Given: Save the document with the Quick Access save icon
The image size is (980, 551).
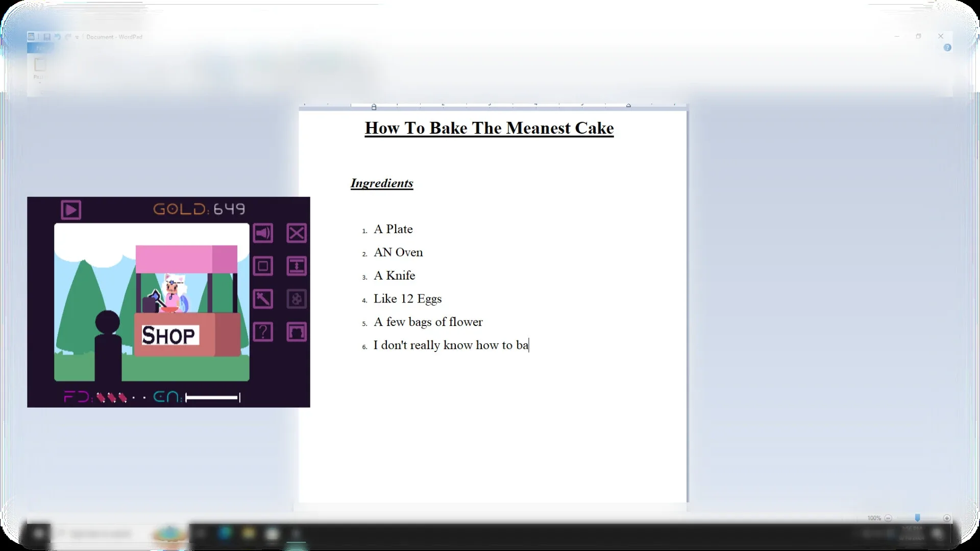Looking at the screenshot, I should tap(47, 37).
